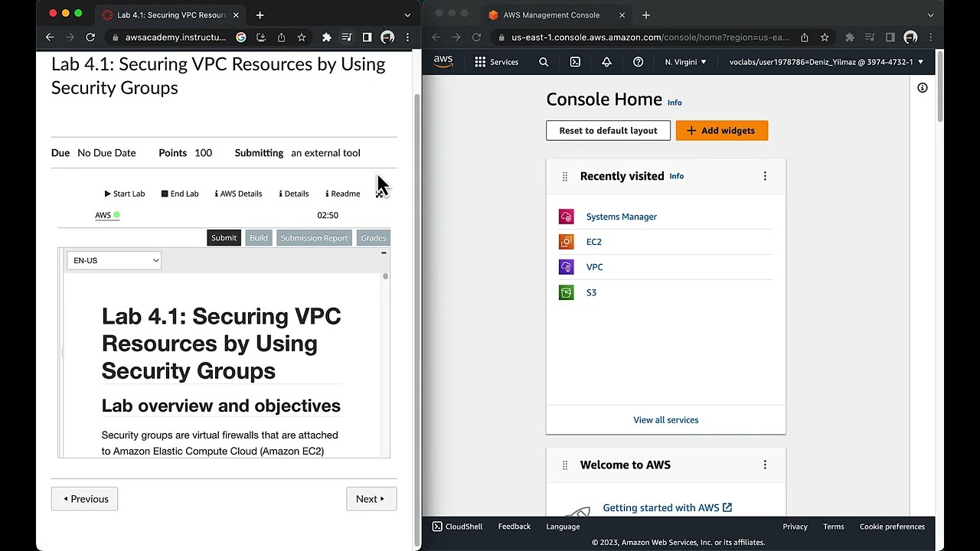
Task: Open the AWS console search icon
Action: tap(544, 62)
